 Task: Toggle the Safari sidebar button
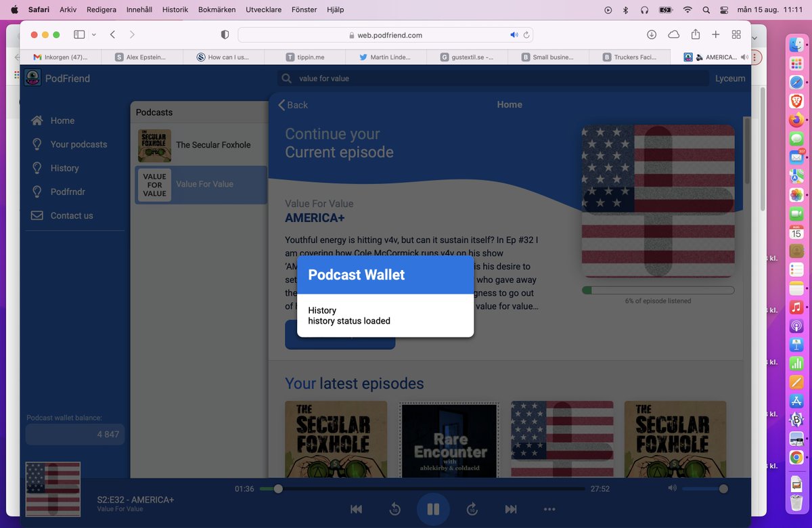(x=79, y=35)
